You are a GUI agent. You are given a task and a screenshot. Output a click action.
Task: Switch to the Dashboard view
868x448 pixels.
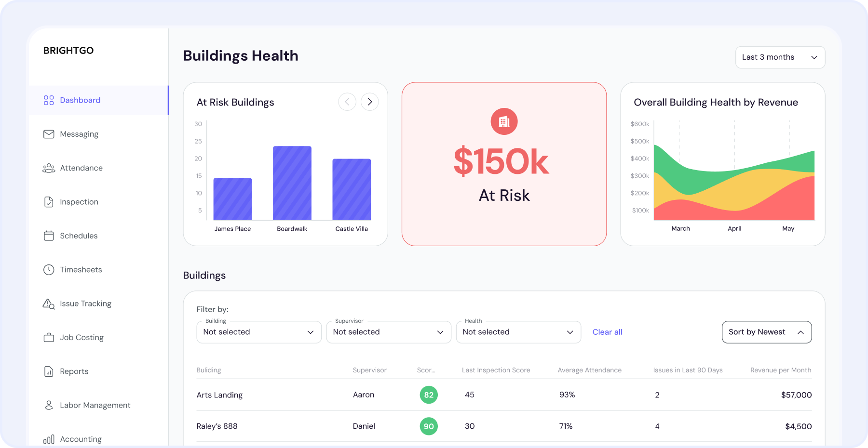(80, 100)
